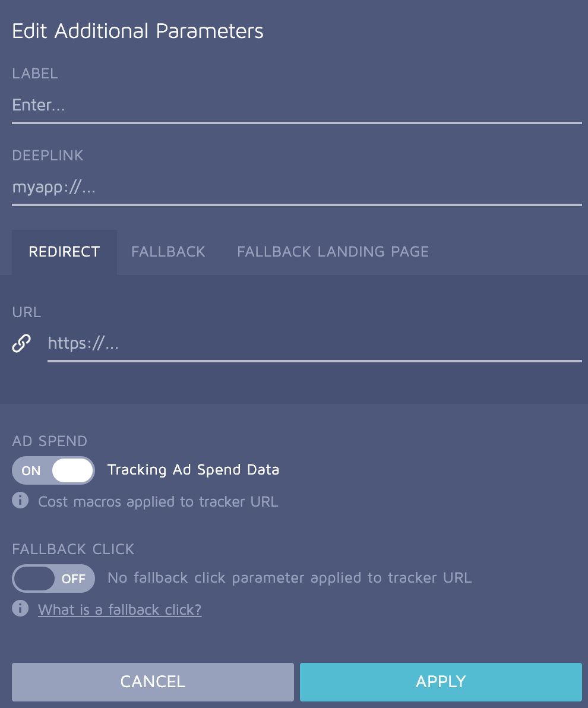Viewport: 588px width, 708px height.
Task: Open the FALLBACK LANDING PAGE tab
Action: pyautogui.click(x=332, y=252)
